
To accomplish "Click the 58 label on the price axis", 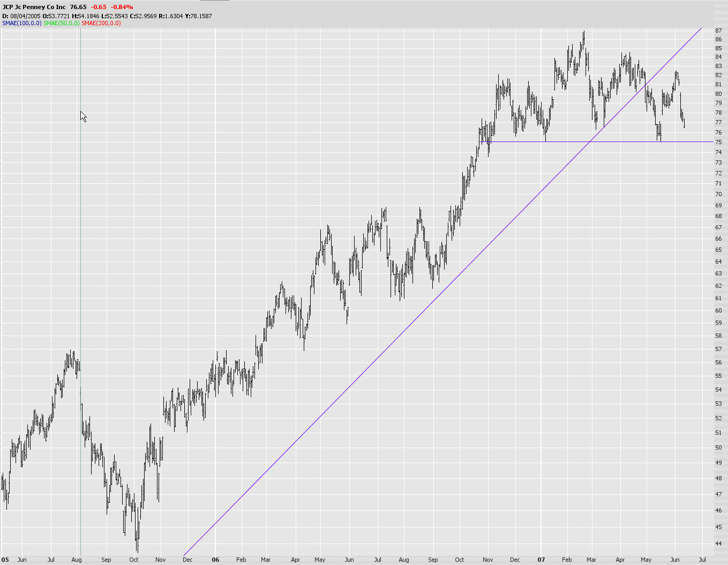I will point(718,336).
